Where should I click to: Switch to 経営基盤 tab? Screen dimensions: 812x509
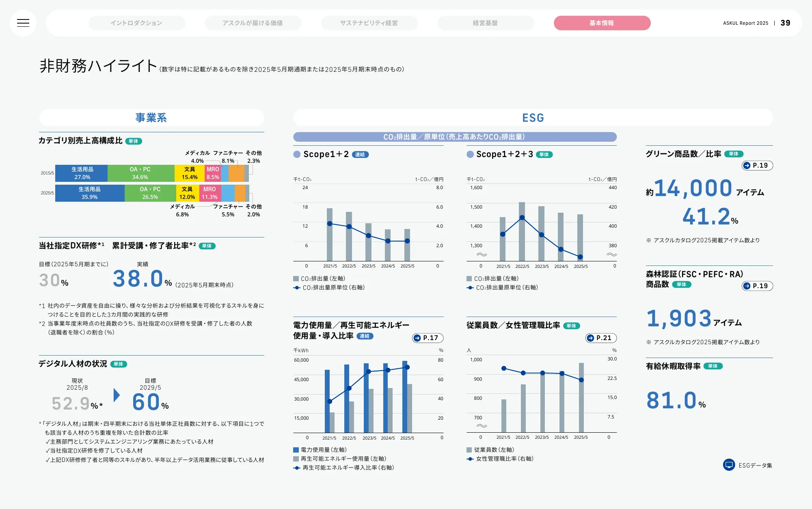[x=486, y=23]
